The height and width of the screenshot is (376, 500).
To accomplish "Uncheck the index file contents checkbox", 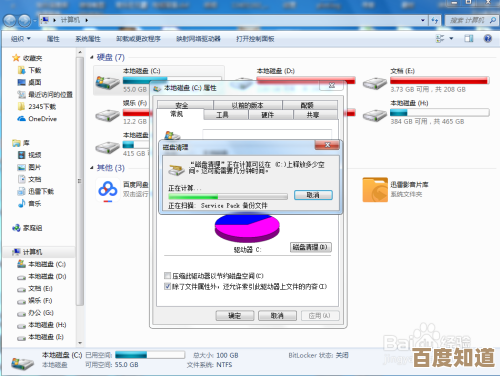I will [167, 286].
